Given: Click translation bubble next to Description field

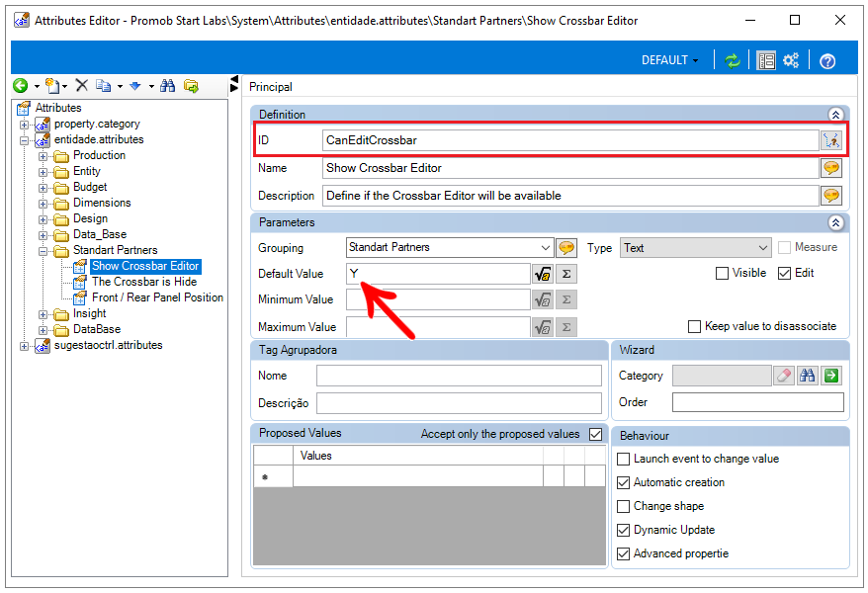Looking at the screenshot, I should point(831,196).
